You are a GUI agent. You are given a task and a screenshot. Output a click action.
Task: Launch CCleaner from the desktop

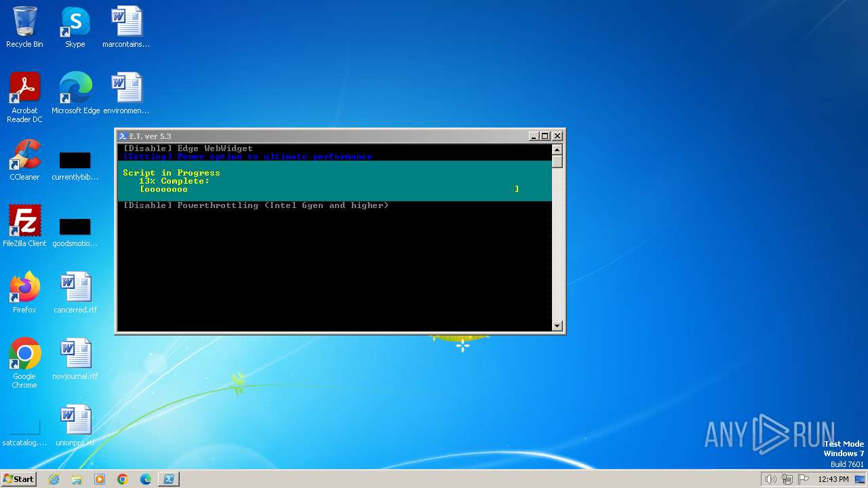[24, 159]
